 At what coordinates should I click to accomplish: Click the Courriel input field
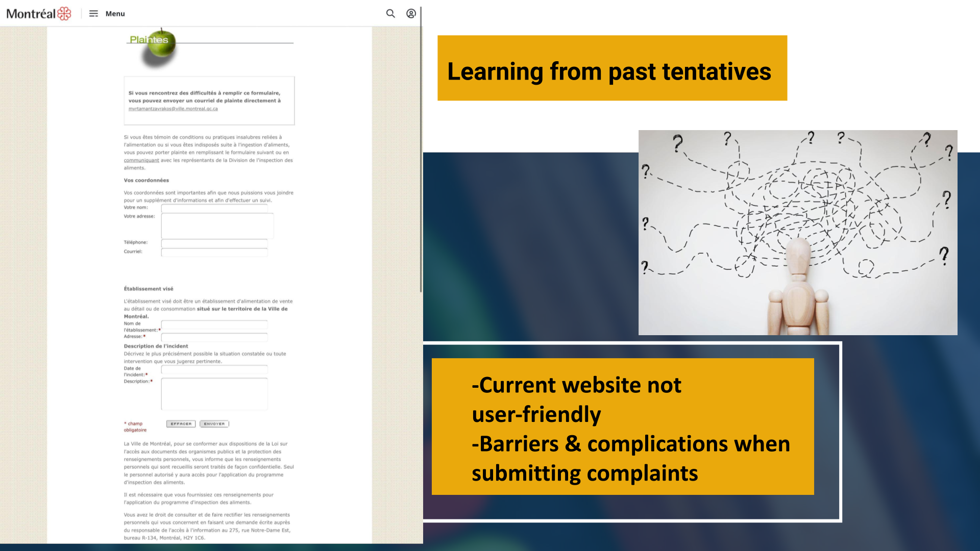(214, 252)
